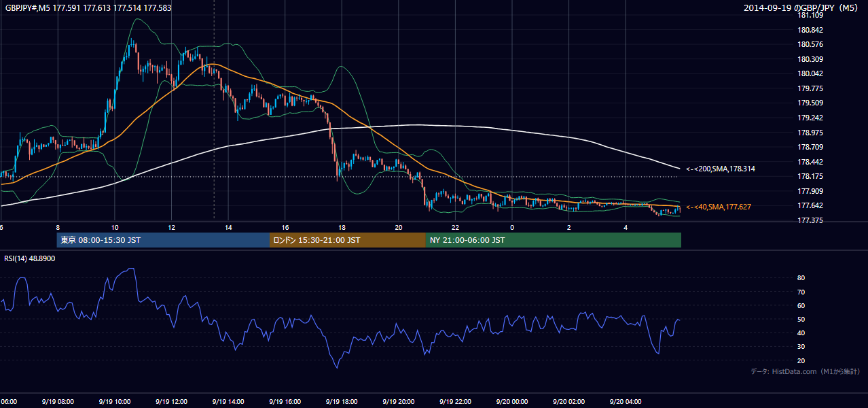Select the NY 21:00-06:00 JST session bar
Image resolution: width=868 pixels, height=408 pixels.
pyautogui.click(x=554, y=240)
